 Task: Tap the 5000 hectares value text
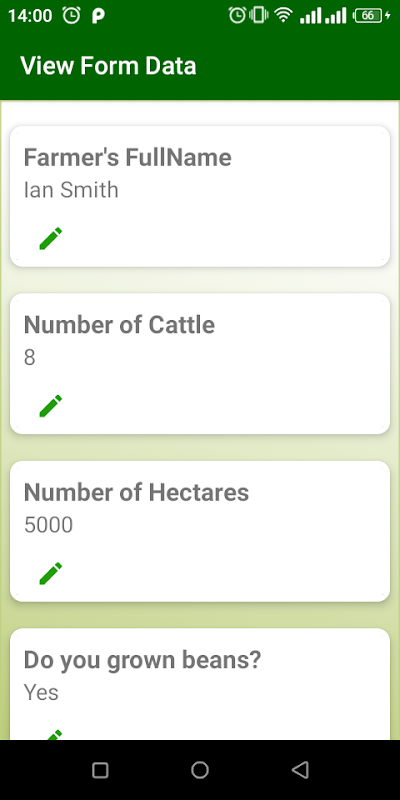[x=48, y=525]
